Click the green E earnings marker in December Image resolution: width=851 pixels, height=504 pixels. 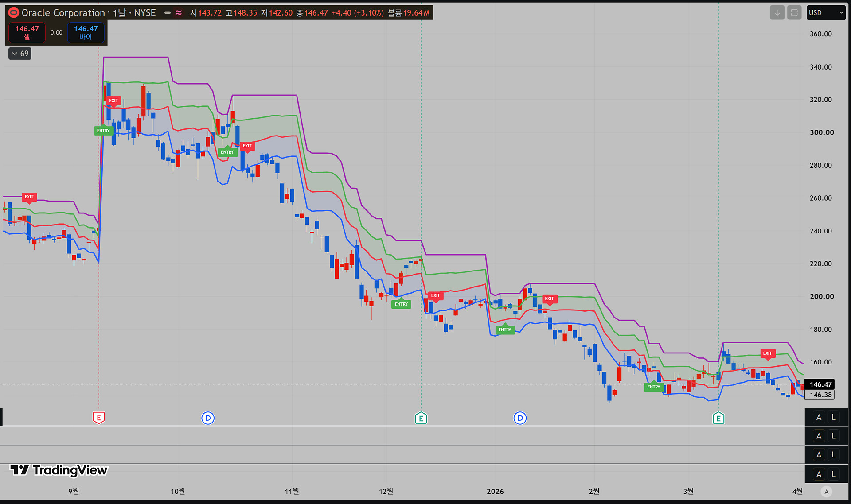click(421, 418)
